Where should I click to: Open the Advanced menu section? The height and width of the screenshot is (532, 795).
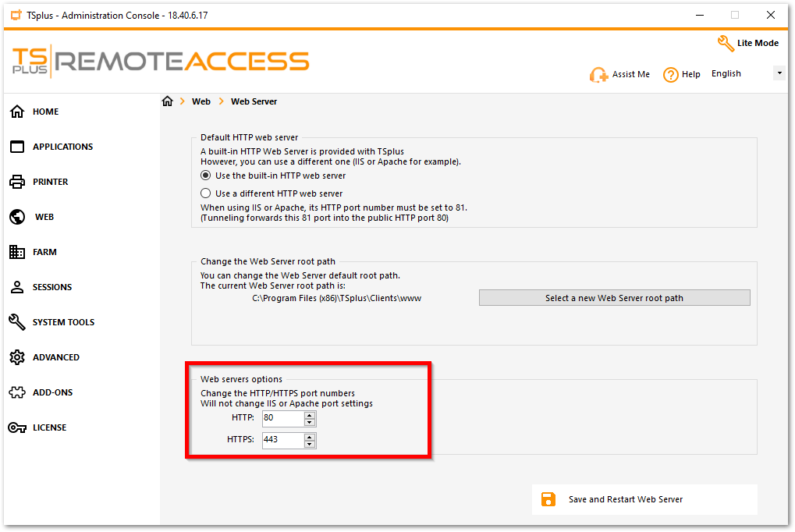(55, 357)
